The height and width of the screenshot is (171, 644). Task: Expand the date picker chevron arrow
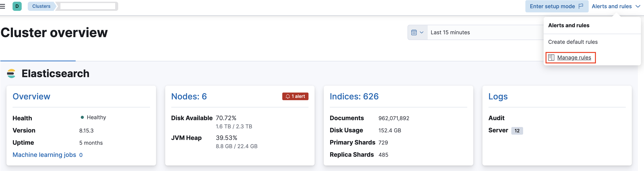421,32
